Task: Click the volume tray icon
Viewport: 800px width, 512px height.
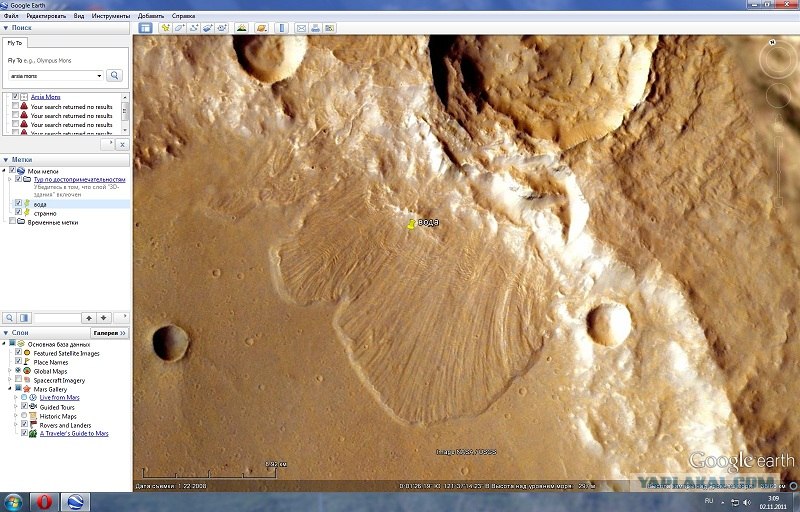Action: pyautogui.click(x=747, y=503)
